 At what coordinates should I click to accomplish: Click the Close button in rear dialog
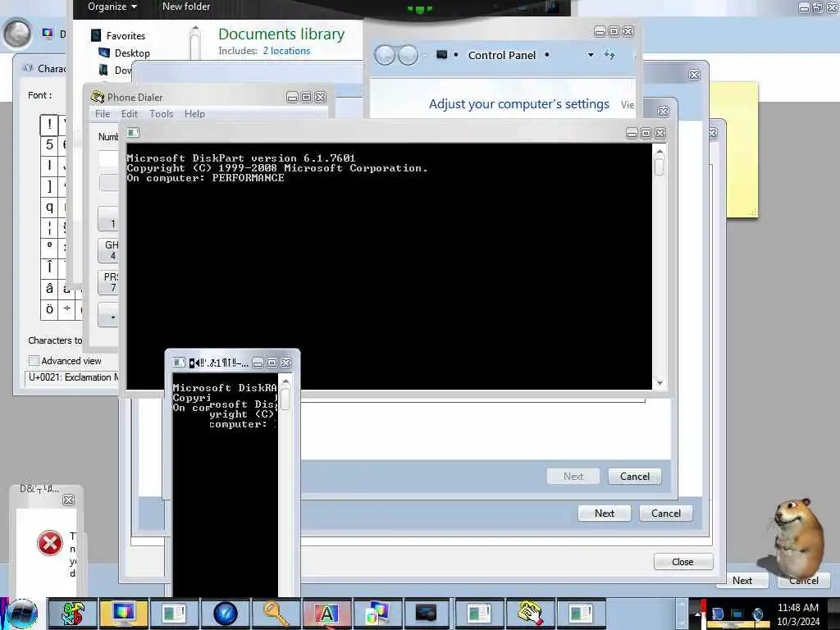[683, 561]
